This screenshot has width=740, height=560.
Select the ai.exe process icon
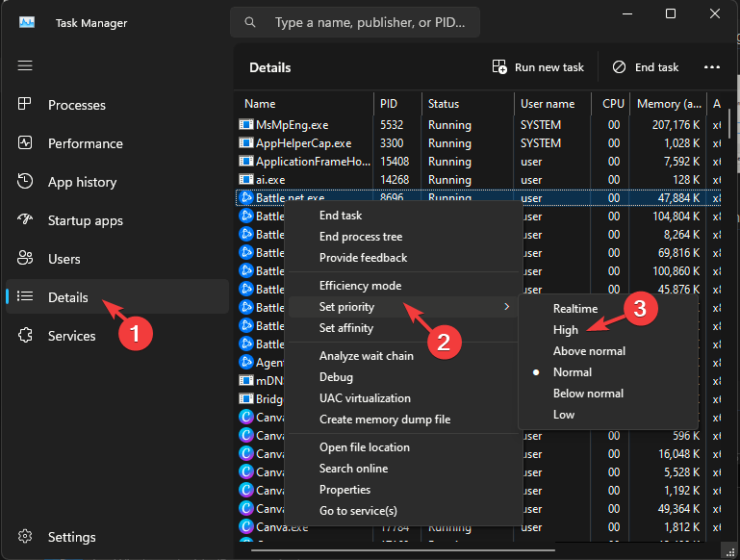(x=246, y=180)
